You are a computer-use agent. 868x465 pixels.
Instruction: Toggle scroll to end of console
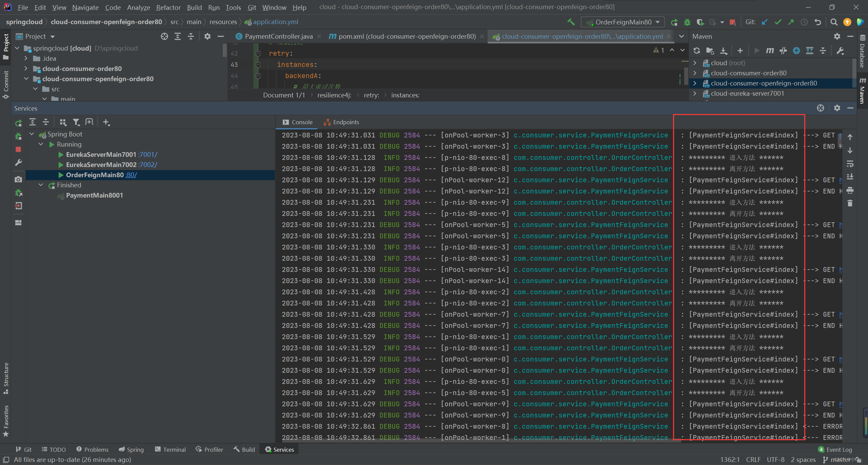click(850, 177)
